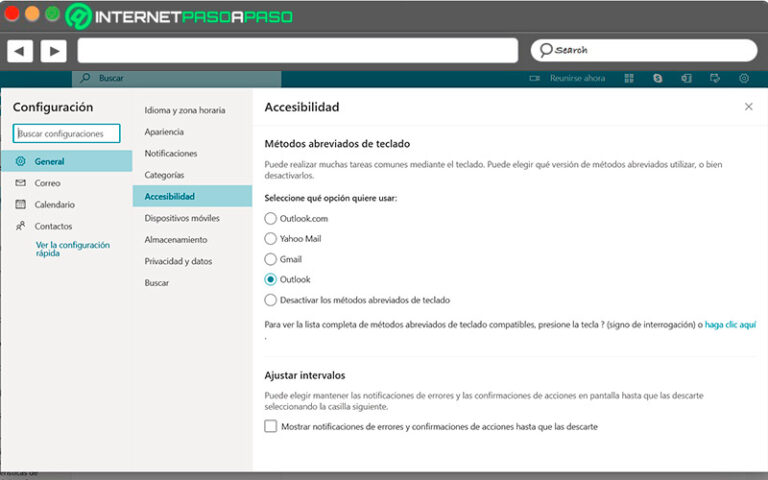This screenshot has width=768, height=480.
Task: Open Skype from the Outlook header
Action: tap(658, 78)
